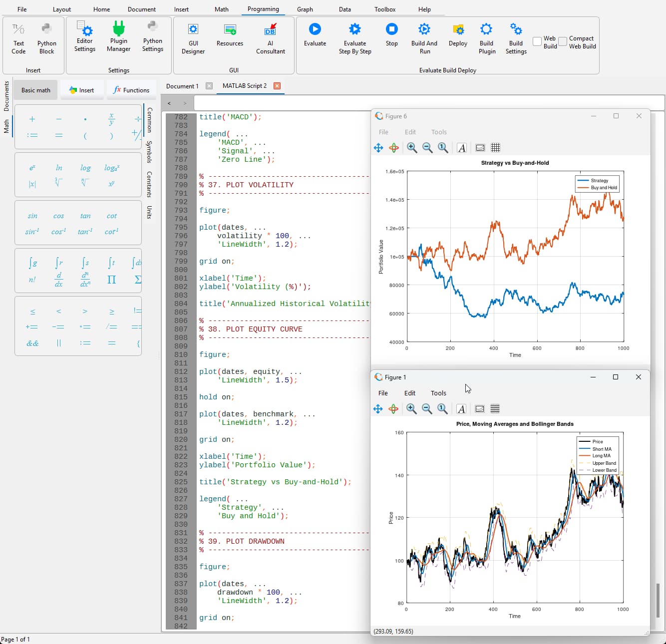The width and height of the screenshot is (666, 644).
Task: Open the Documents side panel tab
Action: point(6,96)
